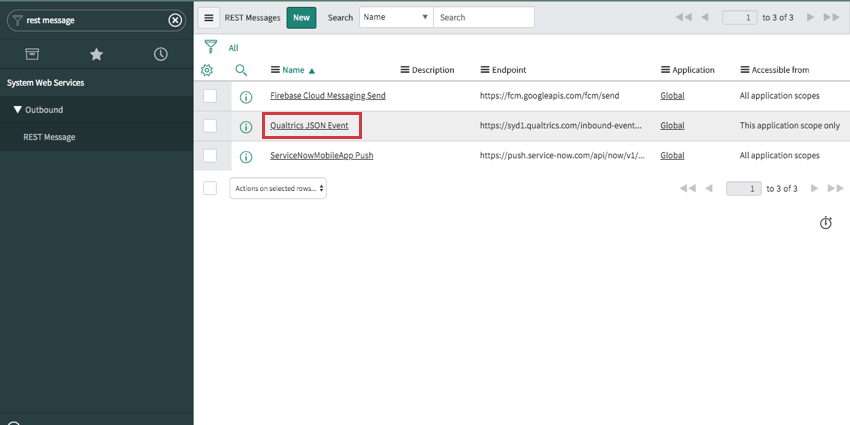The height and width of the screenshot is (425, 850).
Task: Click the push.service-now.com endpoint cell
Action: [x=562, y=156]
